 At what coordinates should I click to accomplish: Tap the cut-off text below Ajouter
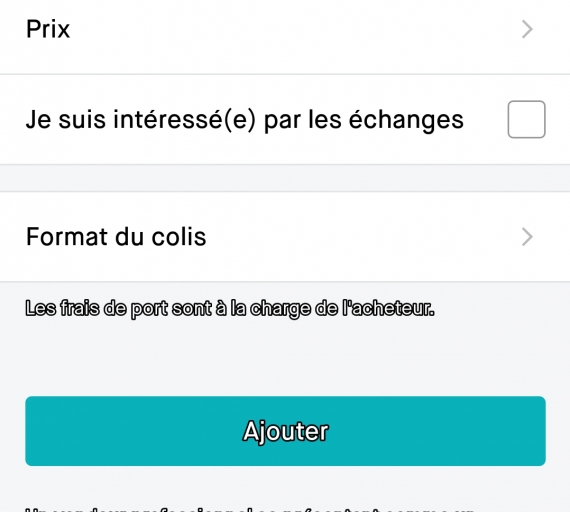[x=251, y=509]
